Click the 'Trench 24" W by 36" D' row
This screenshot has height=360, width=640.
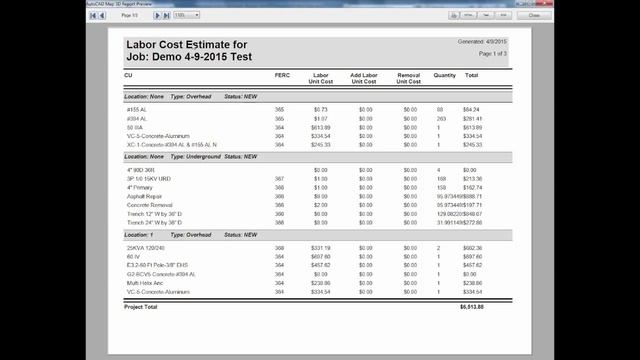(154, 223)
